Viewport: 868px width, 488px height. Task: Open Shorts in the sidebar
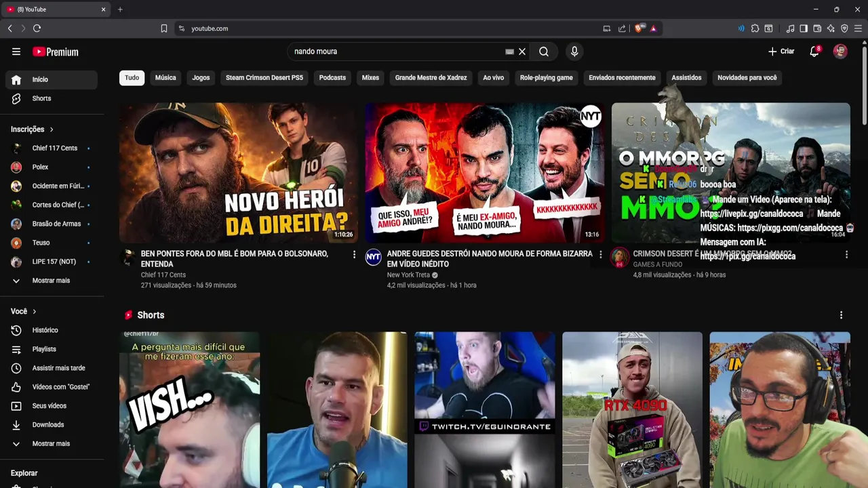pyautogui.click(x=52, y=98)
